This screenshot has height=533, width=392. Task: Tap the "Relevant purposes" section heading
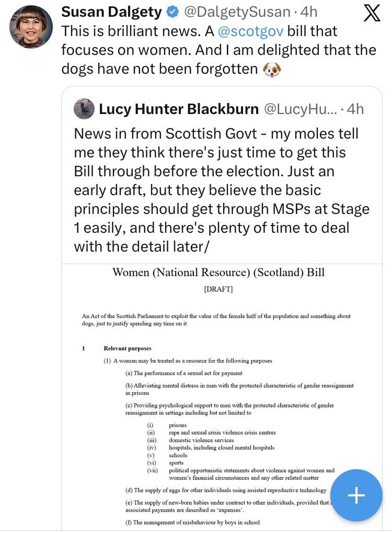tap(128, 348)
